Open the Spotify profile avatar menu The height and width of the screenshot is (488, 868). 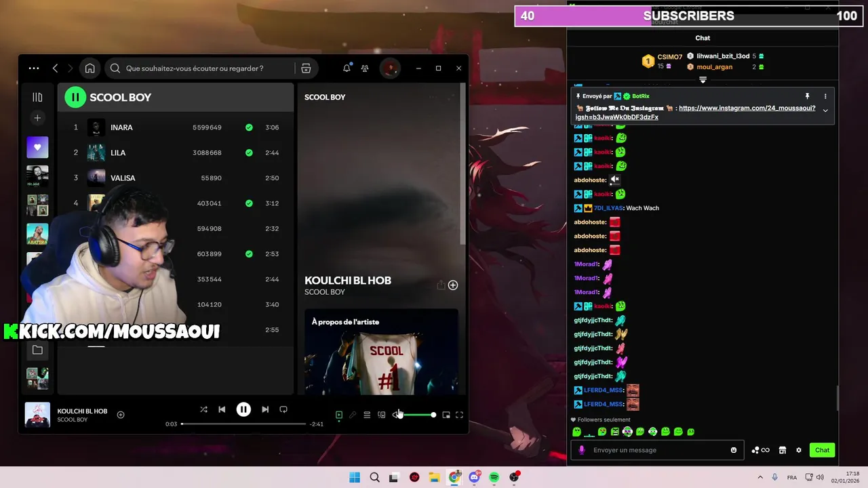pos(390,68)
